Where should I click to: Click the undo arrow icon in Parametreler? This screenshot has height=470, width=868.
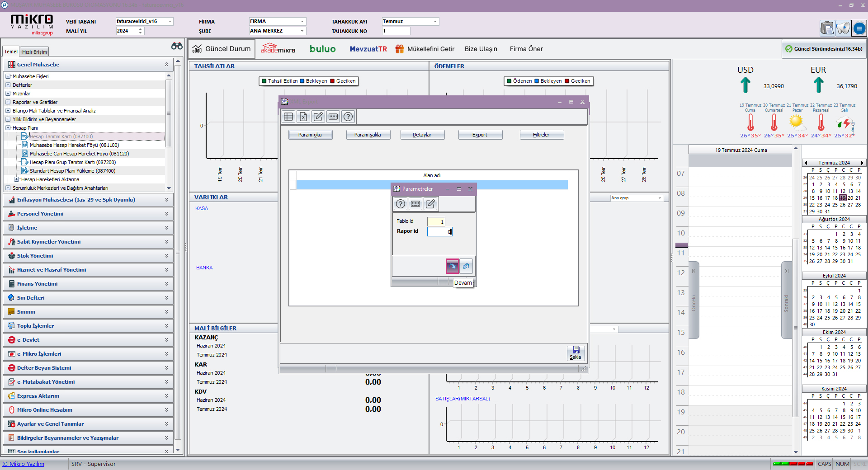coord(466,266)
